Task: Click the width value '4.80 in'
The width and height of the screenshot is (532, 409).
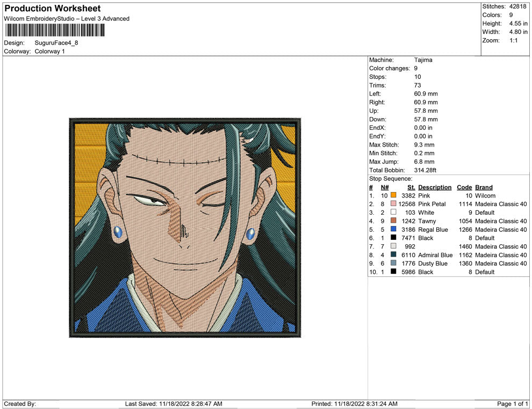Action: point(518,32)
